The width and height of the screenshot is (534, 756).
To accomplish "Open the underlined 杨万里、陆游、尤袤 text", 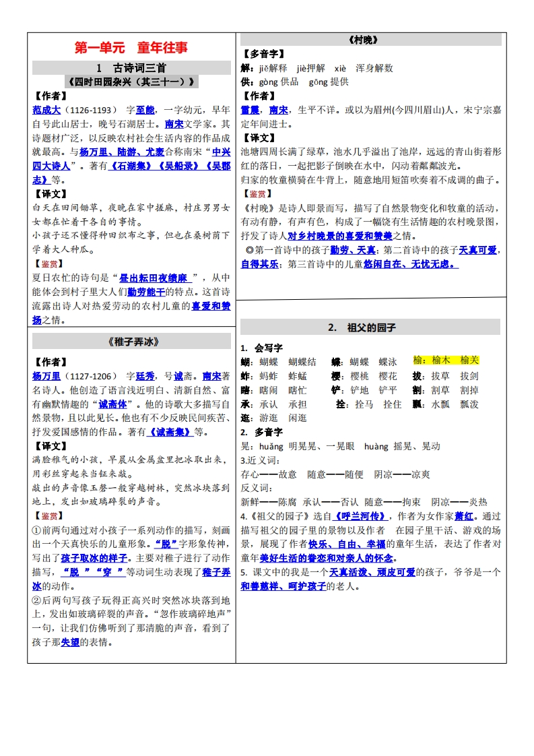I will pos(121,152).
